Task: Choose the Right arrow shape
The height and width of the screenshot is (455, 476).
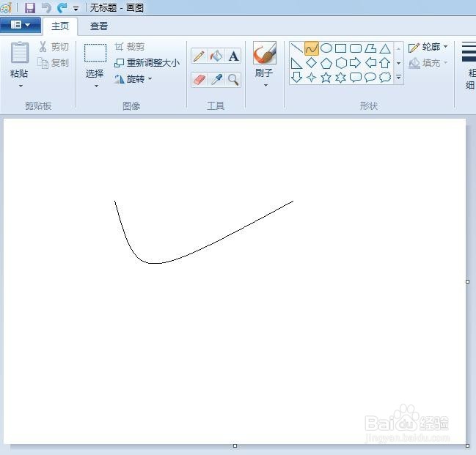Action: (x=355, y=63)
